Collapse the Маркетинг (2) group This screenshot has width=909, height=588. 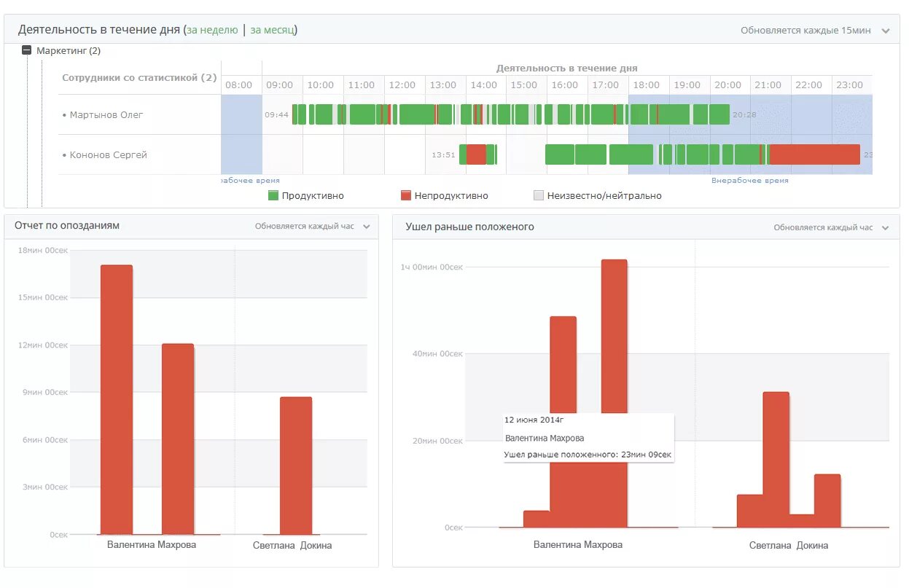(27, 50)
